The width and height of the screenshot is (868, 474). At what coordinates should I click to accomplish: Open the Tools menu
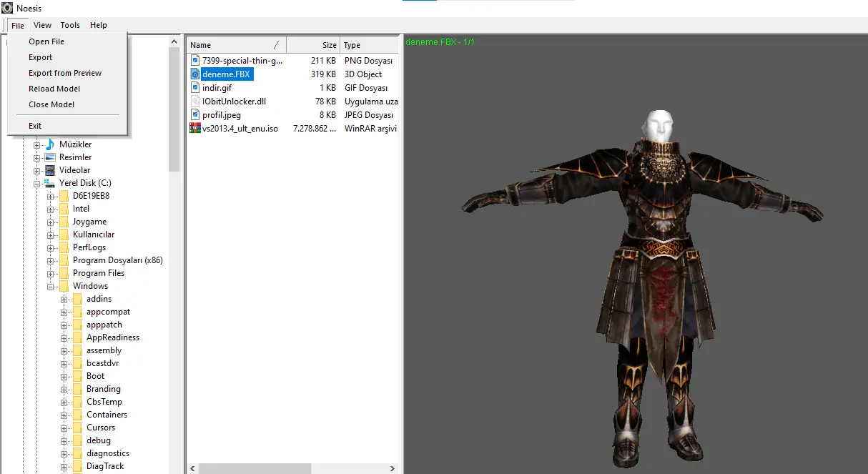tap(70, 25)
